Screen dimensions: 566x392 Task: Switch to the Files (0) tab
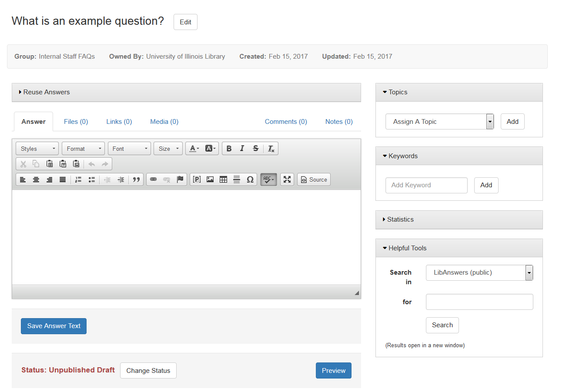76,122
